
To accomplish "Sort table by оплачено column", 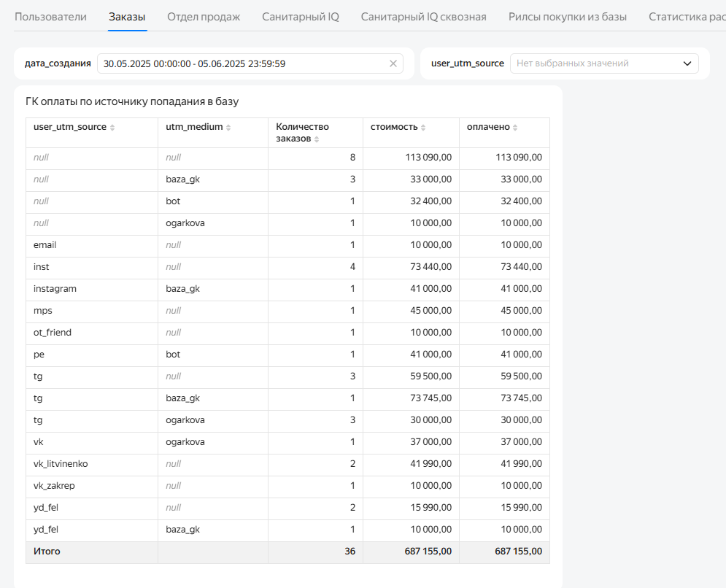I will point(515,128).
